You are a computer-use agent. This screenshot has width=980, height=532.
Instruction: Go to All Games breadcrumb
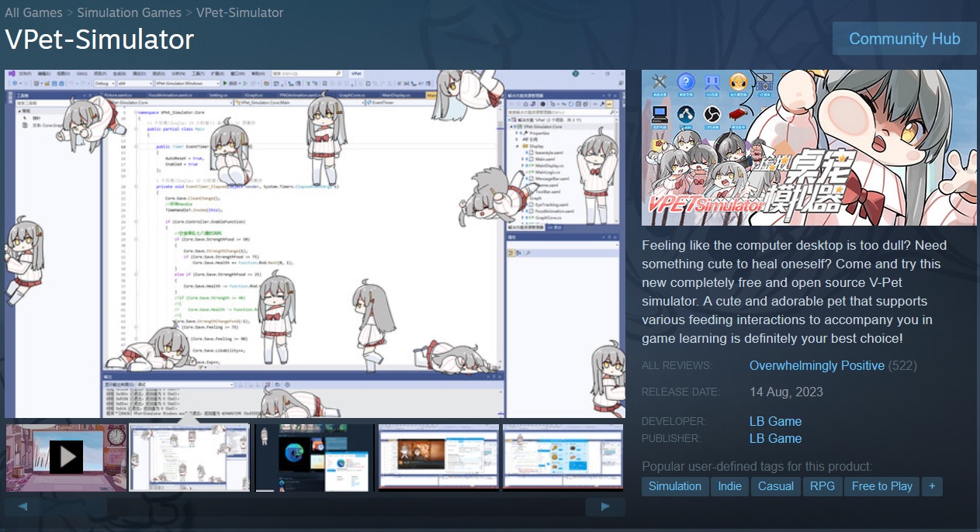tap(33, 12)
